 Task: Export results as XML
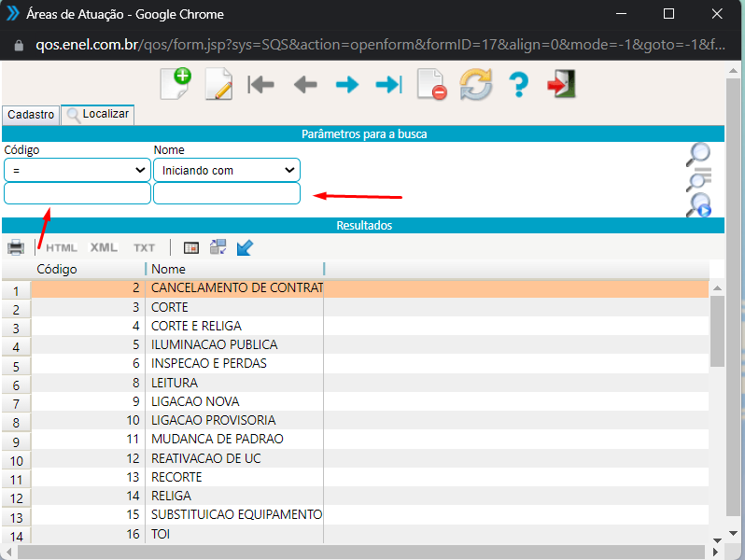[x=104, y=247]
